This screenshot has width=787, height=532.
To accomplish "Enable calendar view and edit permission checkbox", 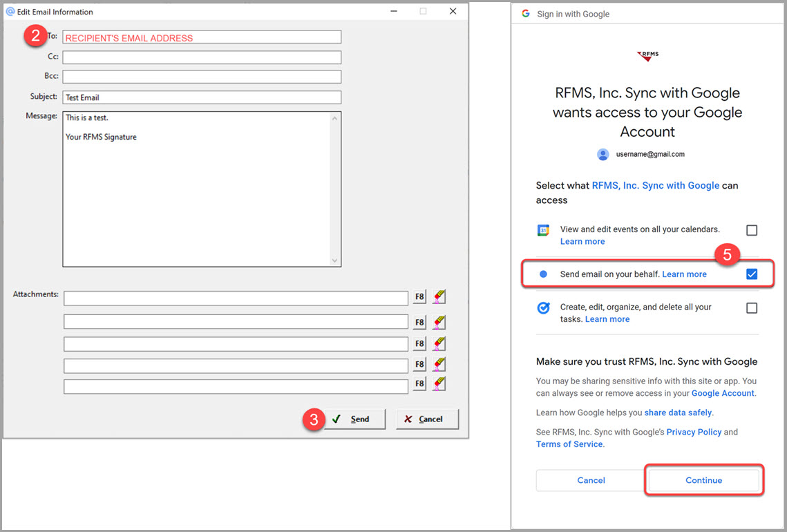I will (x=752, y=230).
